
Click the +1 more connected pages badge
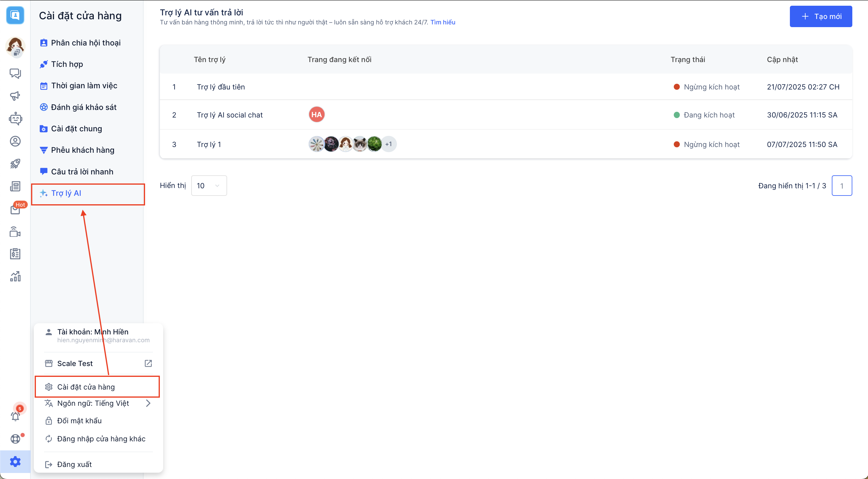click(x=388, y=144)
